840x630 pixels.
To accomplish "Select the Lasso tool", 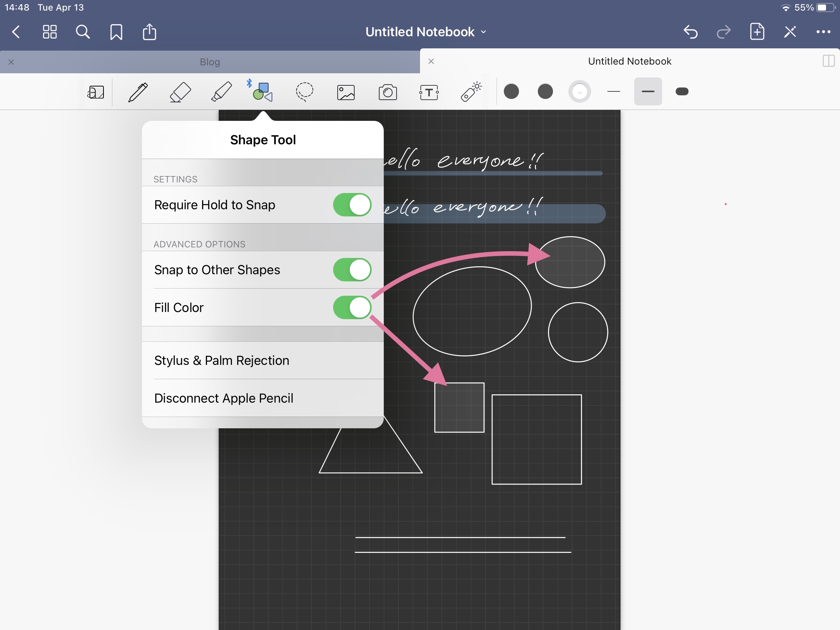I will pyautogui.click(x=304, y=92).
